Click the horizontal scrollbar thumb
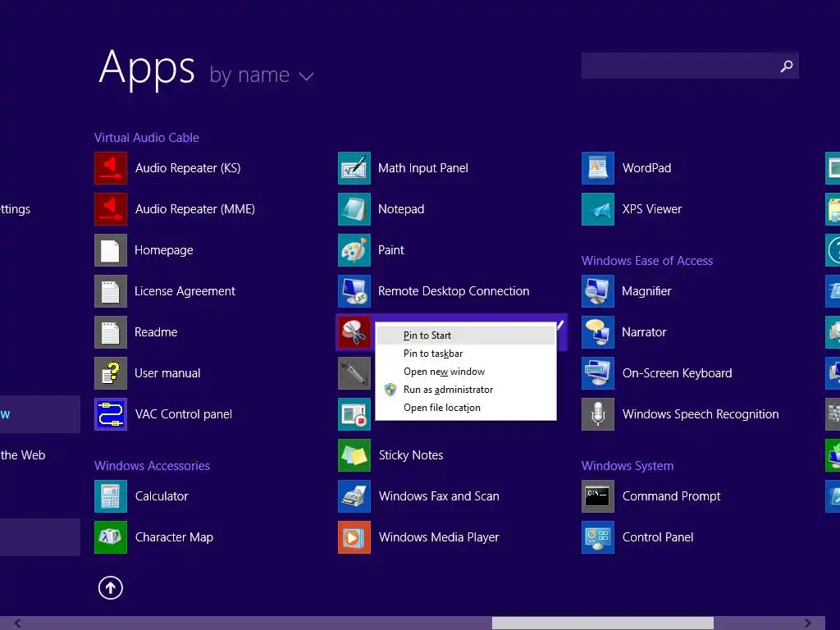 [x=603, y=623]
